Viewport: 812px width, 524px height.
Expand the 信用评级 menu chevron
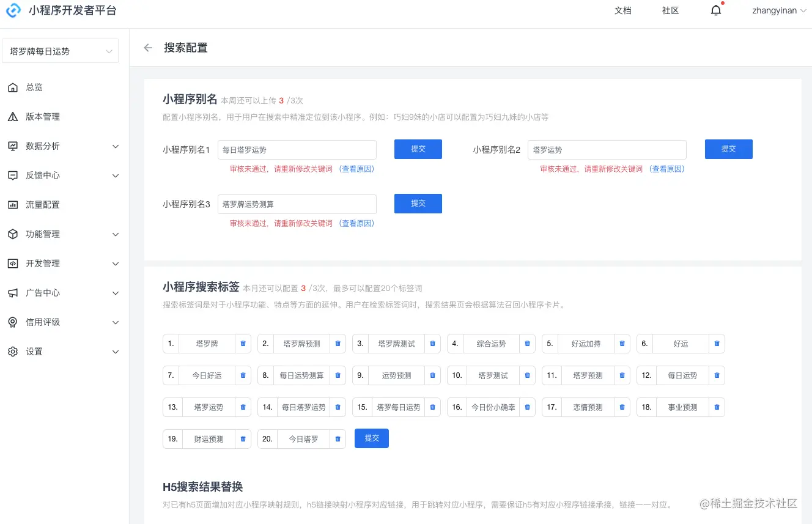tap(116, 322)
